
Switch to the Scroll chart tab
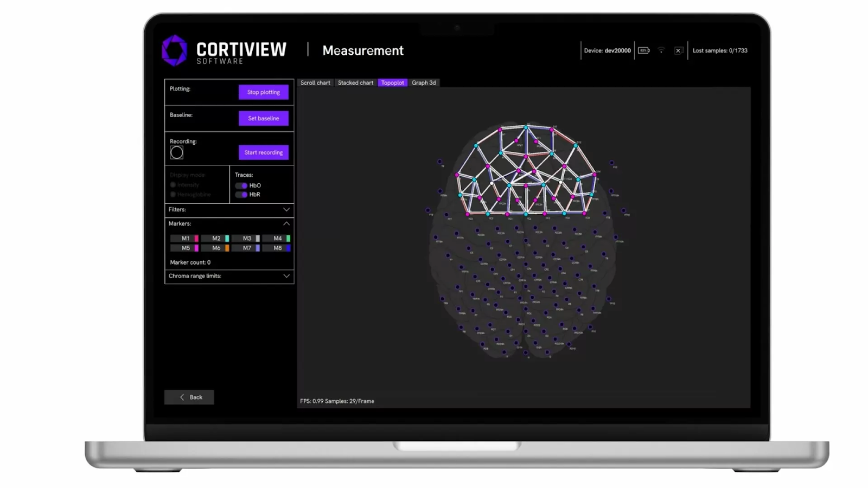click(315, 82)
